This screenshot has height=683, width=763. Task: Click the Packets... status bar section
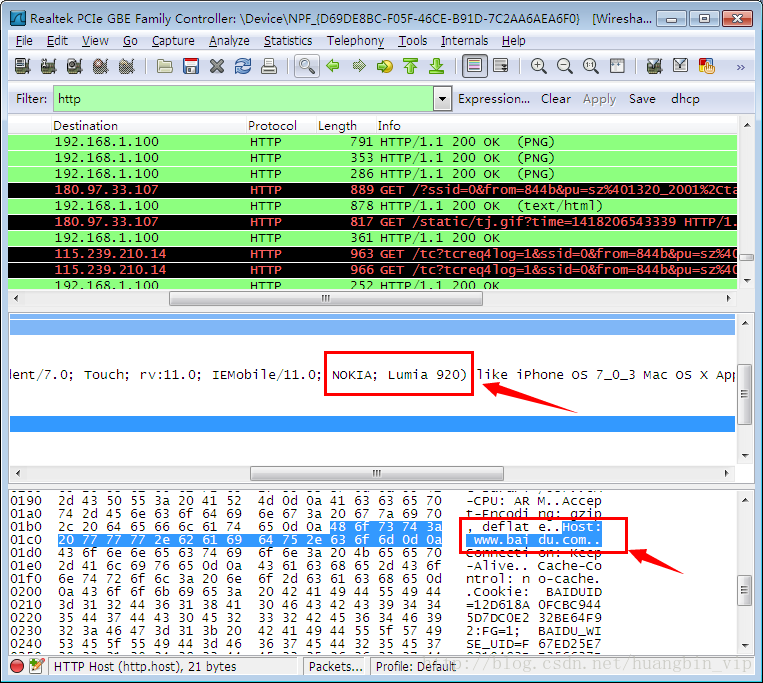336,666
